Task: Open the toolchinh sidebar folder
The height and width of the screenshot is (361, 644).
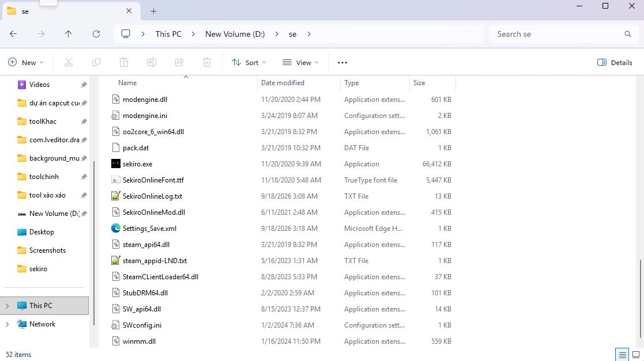Action: (44, 177)
